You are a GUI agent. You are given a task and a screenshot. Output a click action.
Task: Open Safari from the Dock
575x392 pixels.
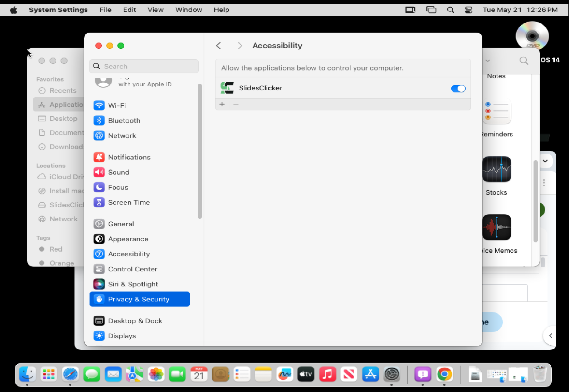pyautogui.click(x=70, y=374)
